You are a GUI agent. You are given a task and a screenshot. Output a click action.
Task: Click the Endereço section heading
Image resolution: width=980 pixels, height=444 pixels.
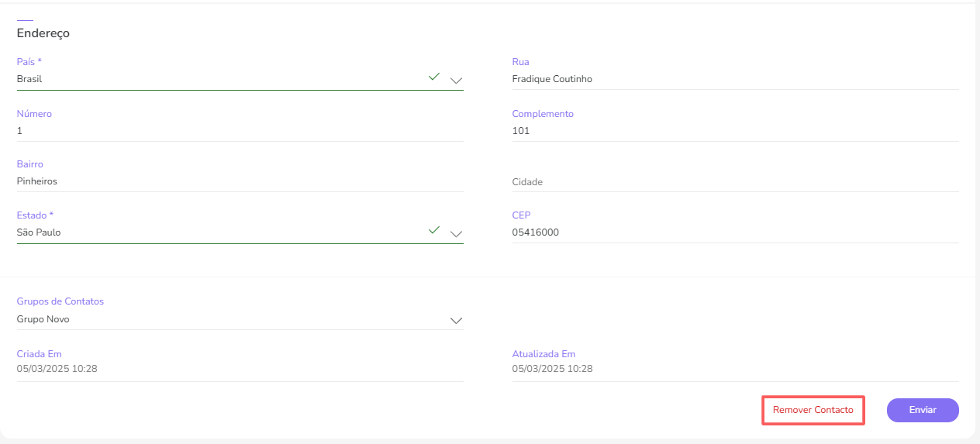43,33
